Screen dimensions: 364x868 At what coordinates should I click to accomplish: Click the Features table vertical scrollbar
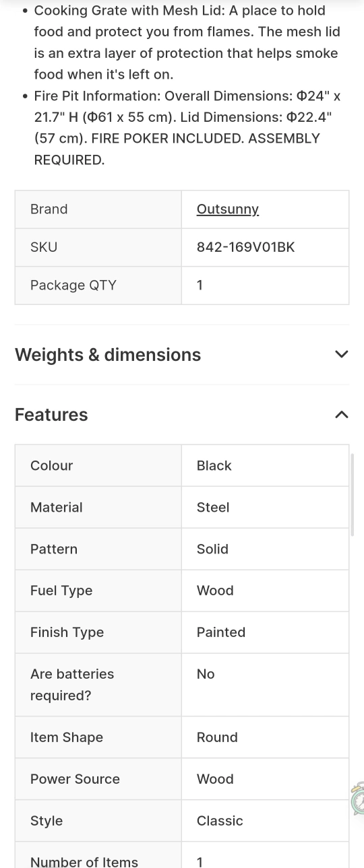coord(352,495)
